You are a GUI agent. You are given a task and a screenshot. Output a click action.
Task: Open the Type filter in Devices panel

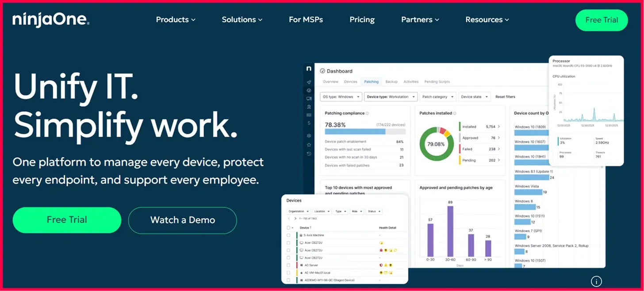341,211
